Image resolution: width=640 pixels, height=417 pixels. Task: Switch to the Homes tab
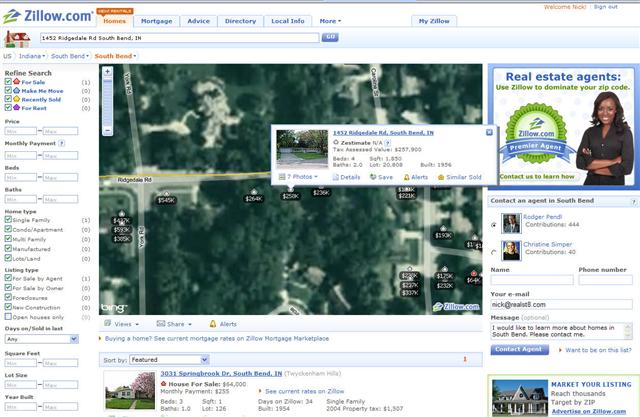tap(114, 21)
